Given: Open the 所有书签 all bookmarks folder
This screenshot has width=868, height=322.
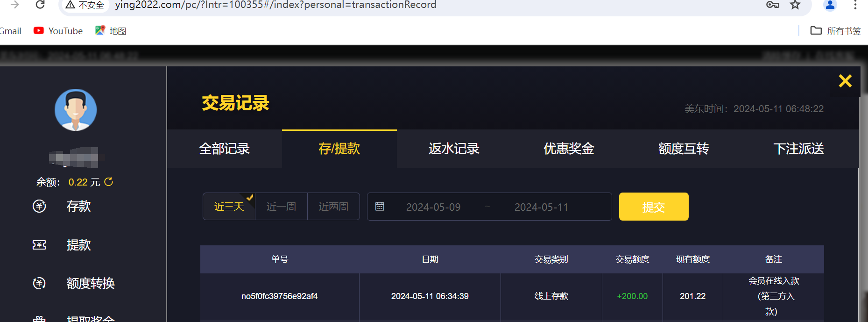Looking at the screenshot, I should [836, 31].
